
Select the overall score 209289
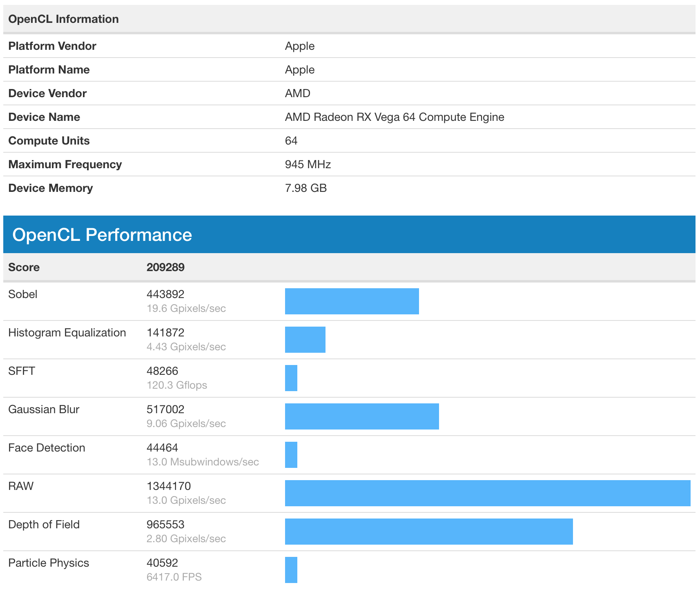(x=165, y=267)
